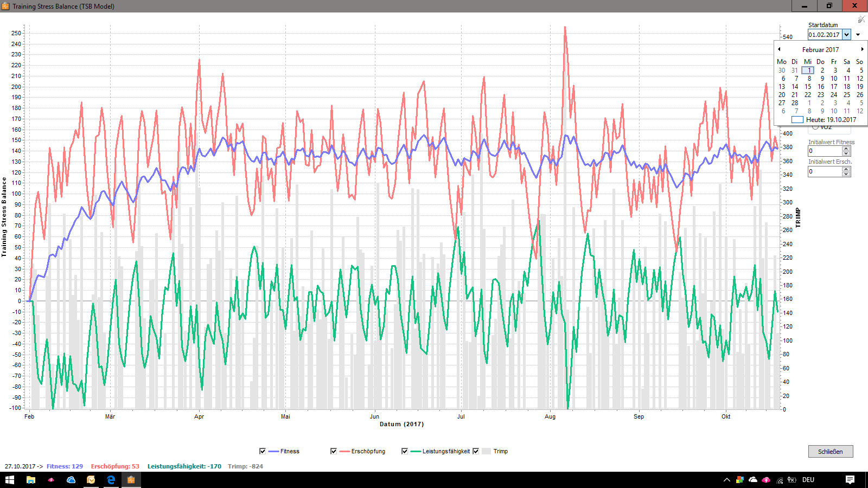Click the blue OneDrive cloud taskbar icon
Viewport: 868px width, 488px height.
click(71, 480)
